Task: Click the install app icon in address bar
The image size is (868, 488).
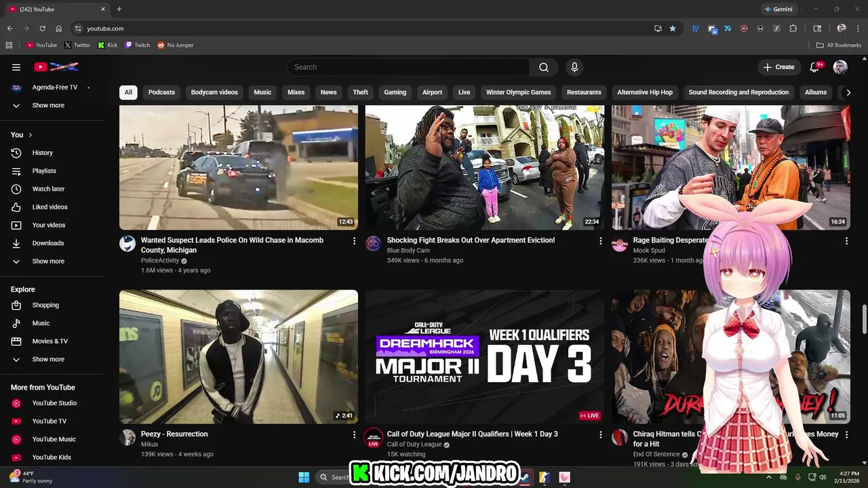Action: [658, 28]
